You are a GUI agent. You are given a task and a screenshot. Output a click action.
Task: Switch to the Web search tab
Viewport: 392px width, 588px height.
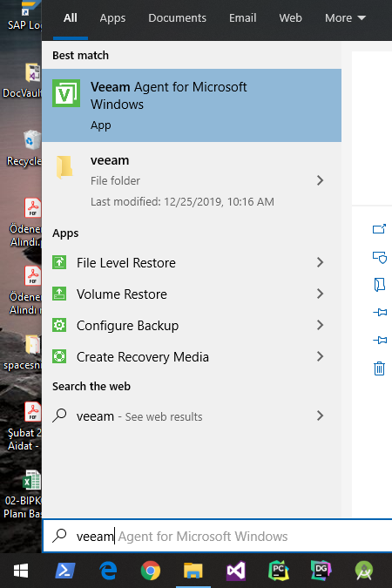[290, 17]
